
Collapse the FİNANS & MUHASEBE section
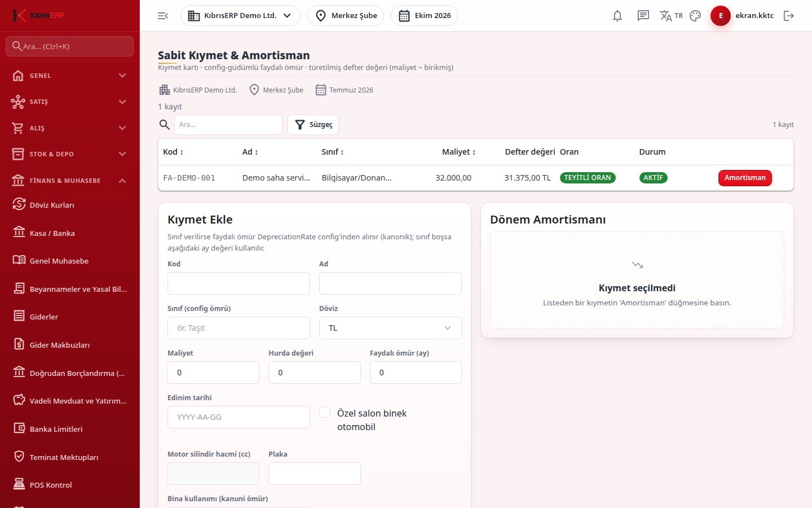coord(70,181)
